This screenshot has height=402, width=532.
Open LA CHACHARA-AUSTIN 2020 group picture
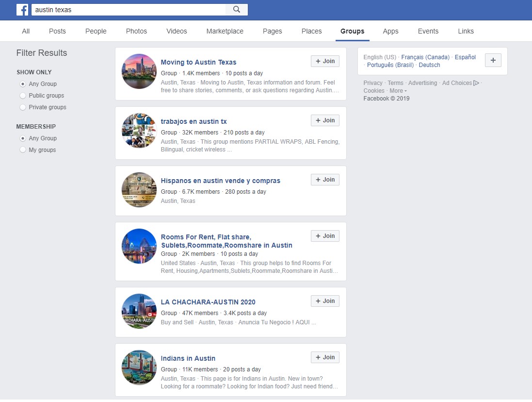click(139, 311)
